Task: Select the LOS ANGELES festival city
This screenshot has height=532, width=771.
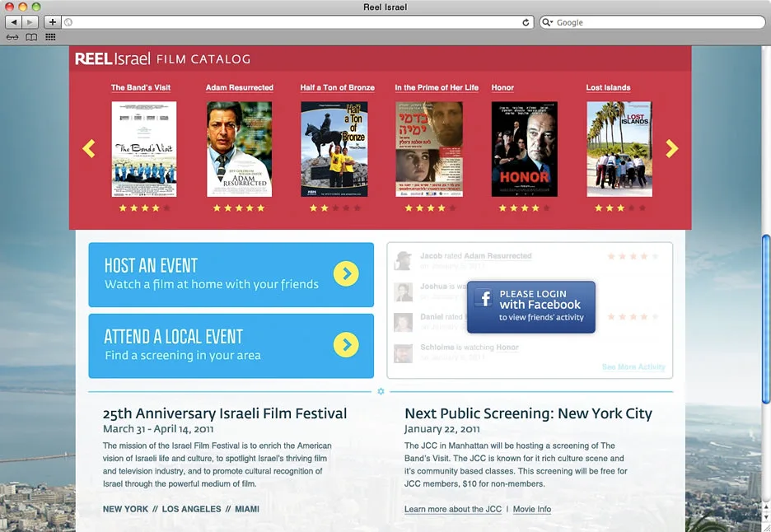Action: coord(191,509)
